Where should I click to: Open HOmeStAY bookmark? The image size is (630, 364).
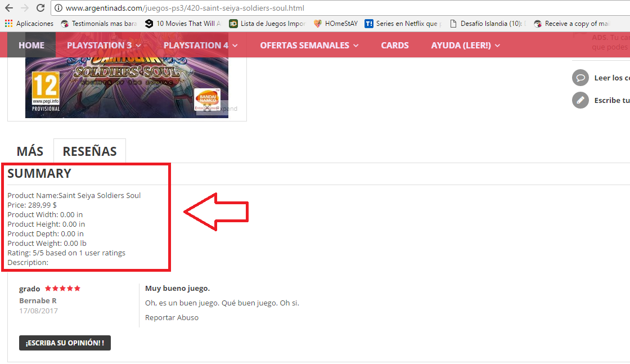(x=336, y=24)
